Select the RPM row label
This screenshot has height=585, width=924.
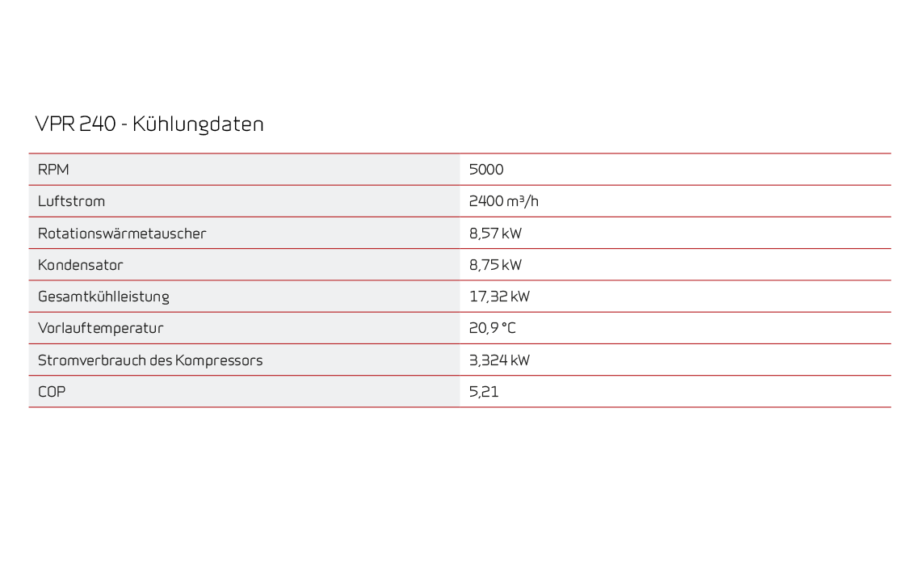click(x=53, y=170)
